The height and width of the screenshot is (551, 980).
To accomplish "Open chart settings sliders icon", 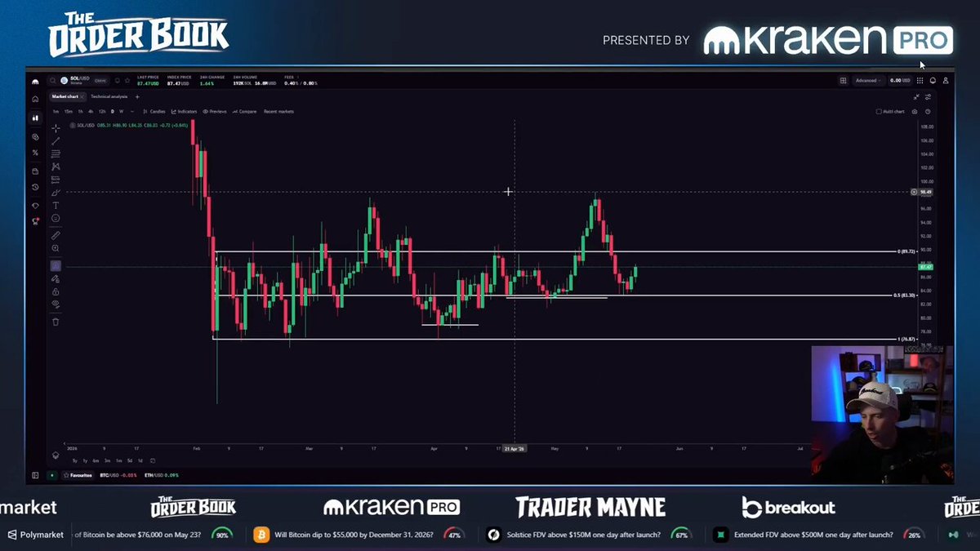I will [928, 97].
